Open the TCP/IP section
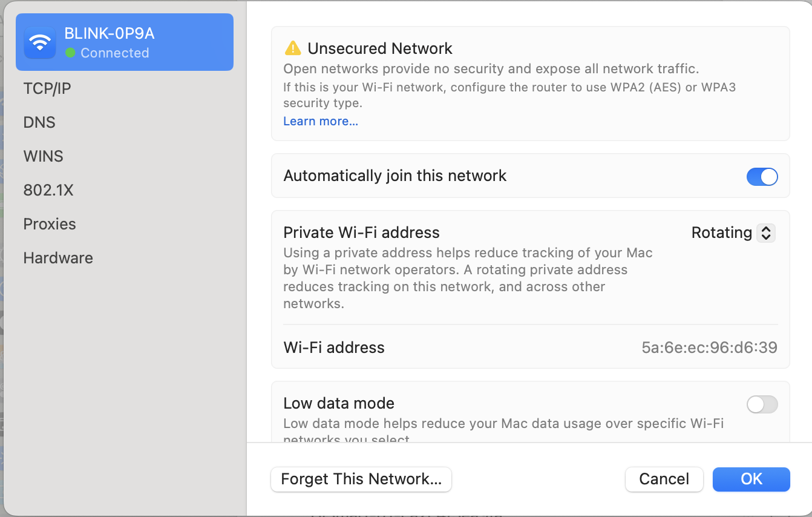The width and height of the screenshot is (812, 517). [x=47, y=88]
